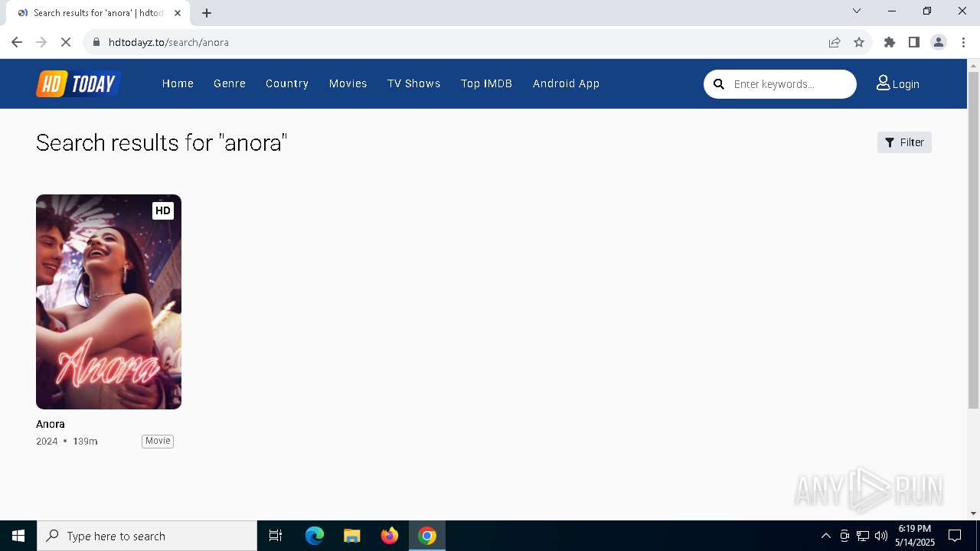Viewport: 980px width, 551px height.
Task: Expand the tab search dropdown
Action: click(x=857, y=11)
